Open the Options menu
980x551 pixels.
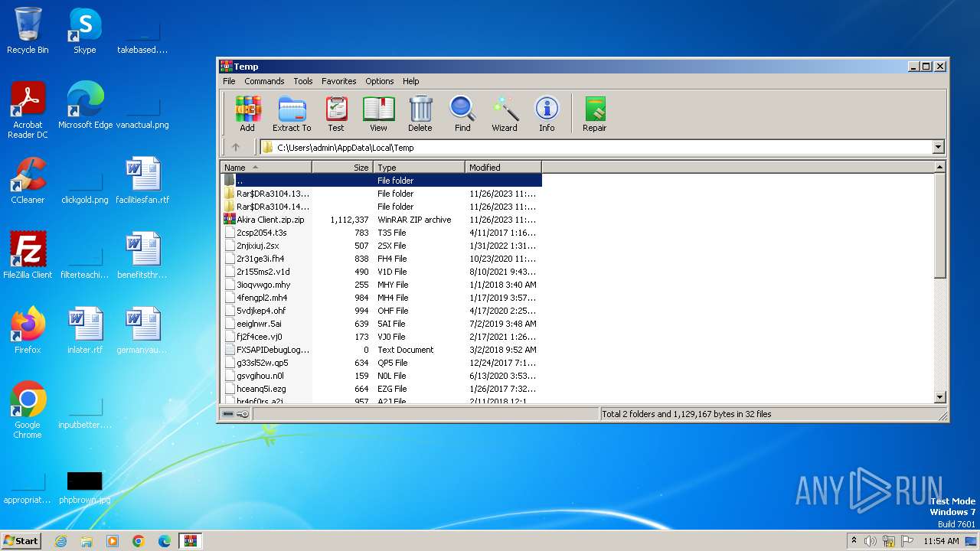tap(379, 81)
